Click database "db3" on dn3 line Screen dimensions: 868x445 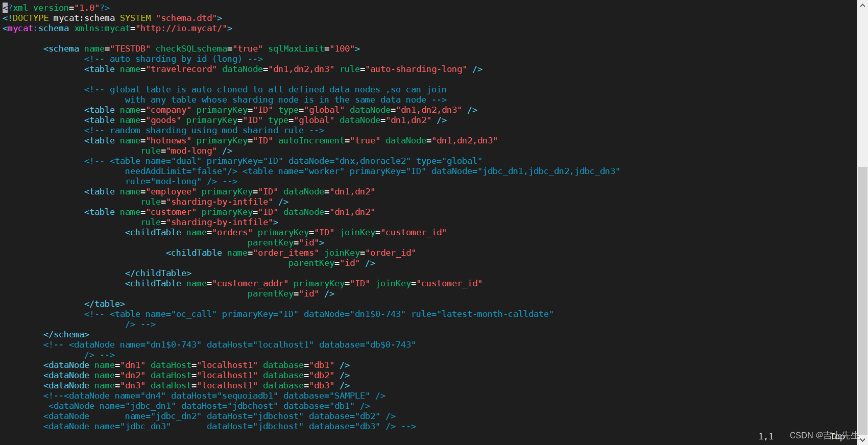322,385
